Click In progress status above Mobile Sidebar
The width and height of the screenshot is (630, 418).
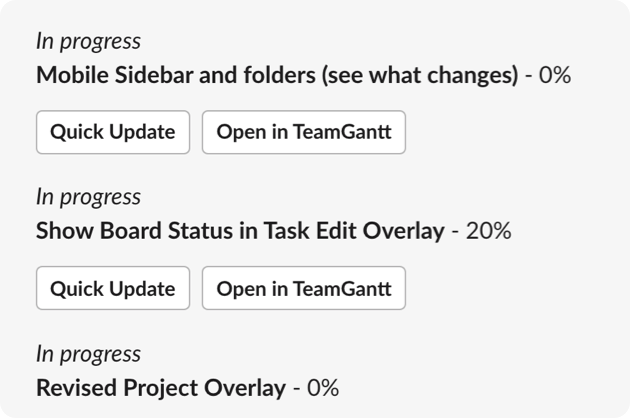[88, 41]
